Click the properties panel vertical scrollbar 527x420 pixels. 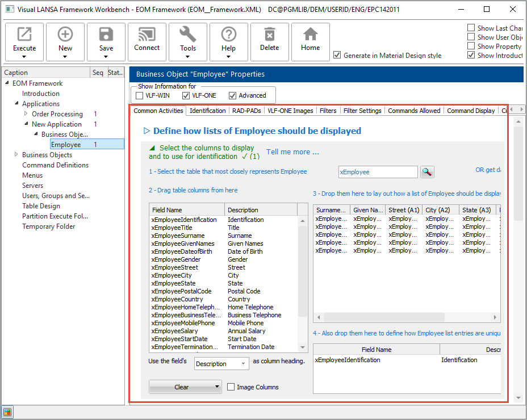pyautogui.click(x=518, y=259)
